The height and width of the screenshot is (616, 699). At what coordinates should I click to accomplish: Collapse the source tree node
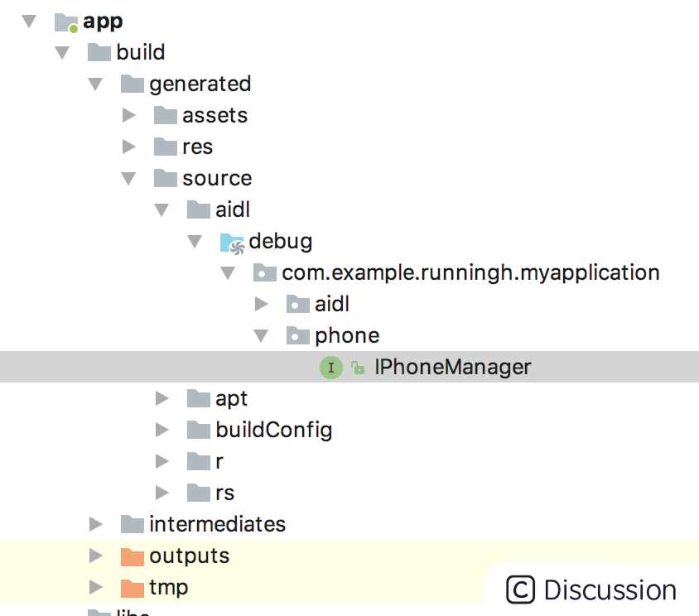[x=129, y=178]
